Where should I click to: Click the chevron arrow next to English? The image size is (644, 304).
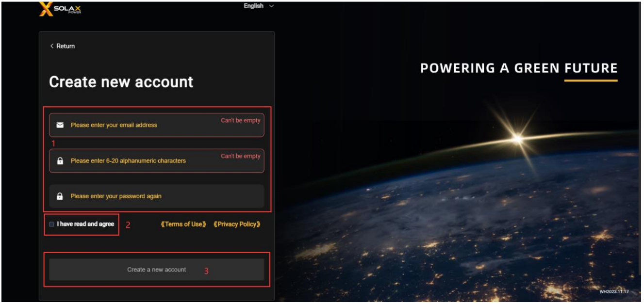click(x=271, y=6)
